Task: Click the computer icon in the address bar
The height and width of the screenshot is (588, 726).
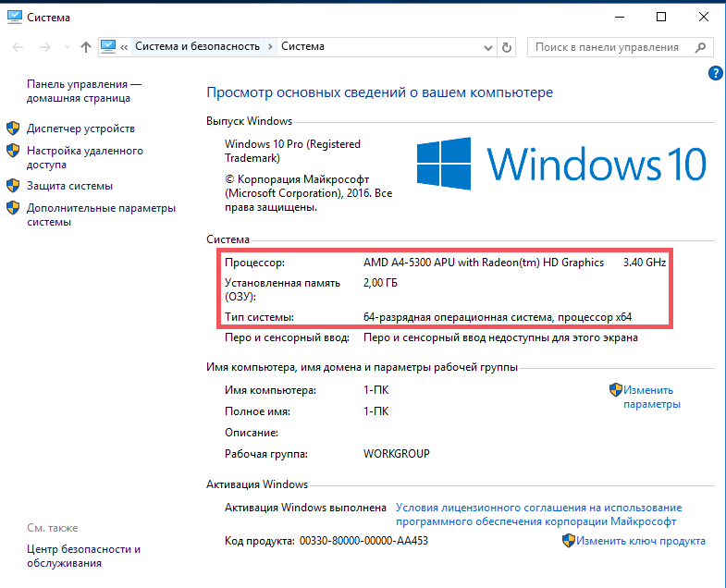Action: point(108,46)
